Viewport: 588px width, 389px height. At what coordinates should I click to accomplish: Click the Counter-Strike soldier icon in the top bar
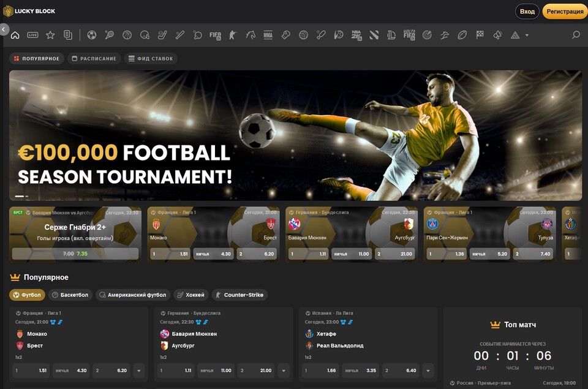pos(232,35)
